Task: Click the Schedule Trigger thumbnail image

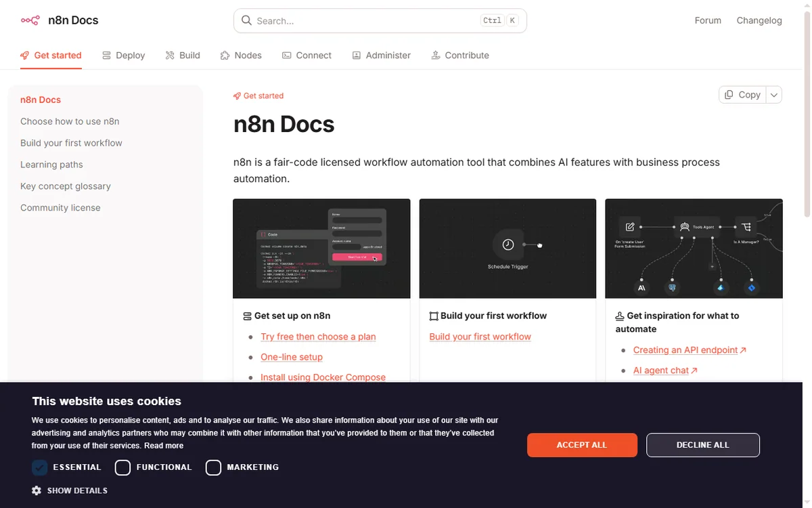Action: (x=507, y=249)
